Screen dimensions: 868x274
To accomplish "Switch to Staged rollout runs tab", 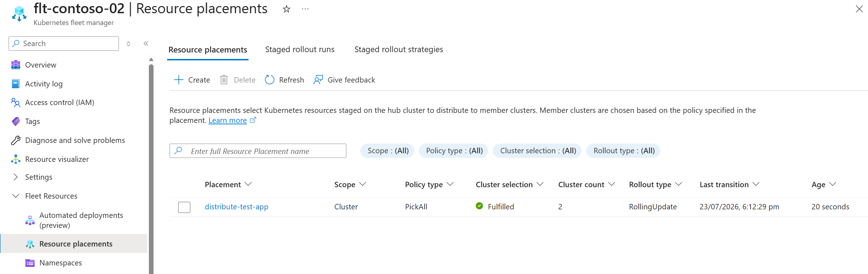I will point(300,49).
